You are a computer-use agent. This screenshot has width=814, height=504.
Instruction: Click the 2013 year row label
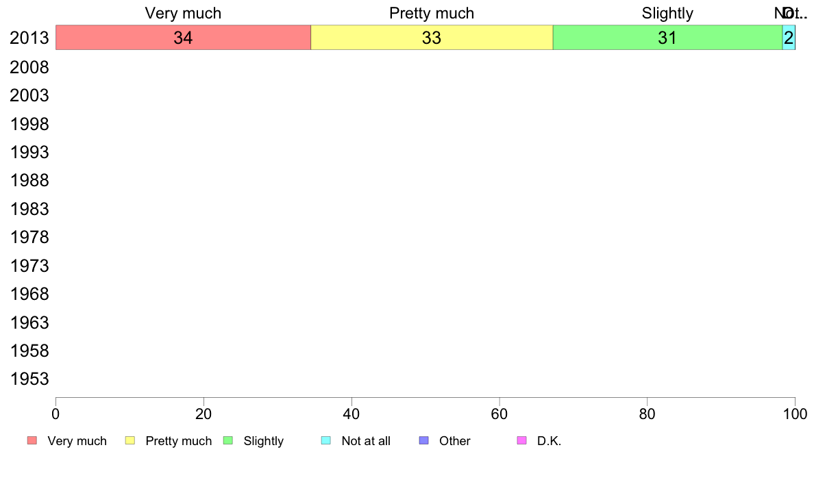[29, 38]
